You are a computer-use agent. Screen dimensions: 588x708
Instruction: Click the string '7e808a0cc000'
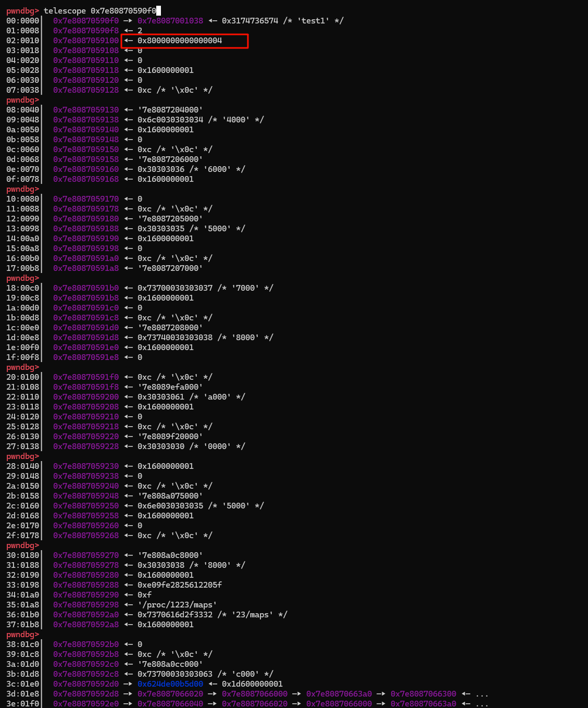(170, 664)
